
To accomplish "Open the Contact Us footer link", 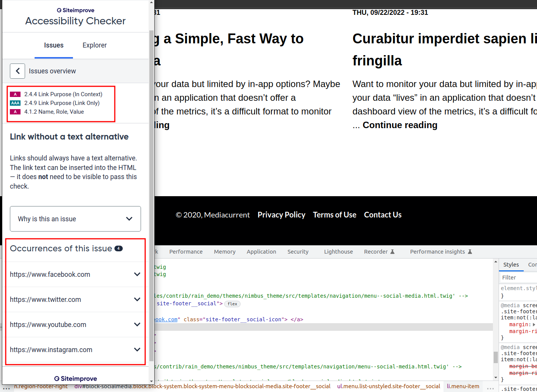I will 383,215.
